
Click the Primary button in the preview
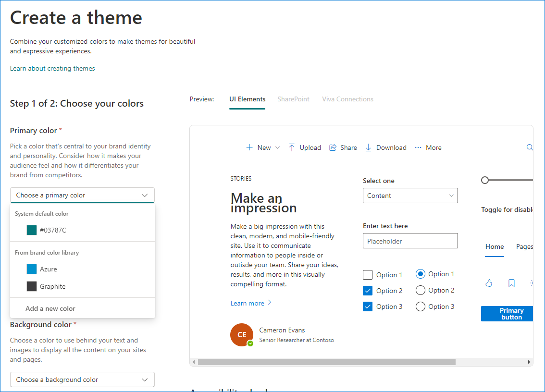507,314
